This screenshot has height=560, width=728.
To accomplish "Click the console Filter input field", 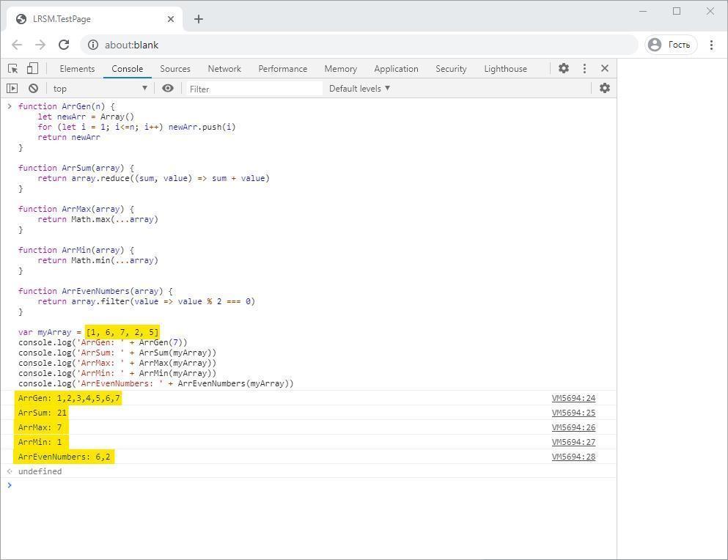I will click(x=253, y=88).
